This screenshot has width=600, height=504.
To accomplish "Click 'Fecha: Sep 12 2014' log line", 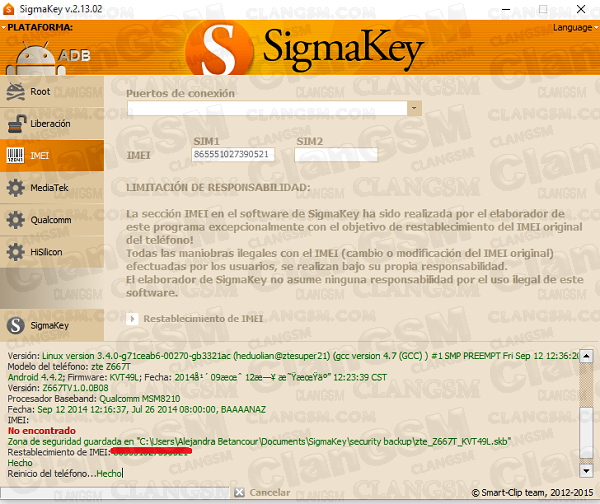I will click(137, 409).
